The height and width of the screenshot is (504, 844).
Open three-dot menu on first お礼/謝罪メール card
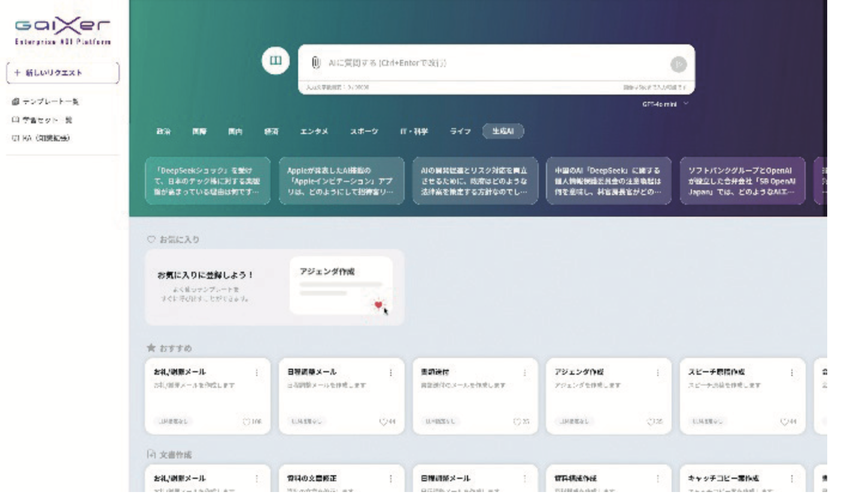(257, 373)
